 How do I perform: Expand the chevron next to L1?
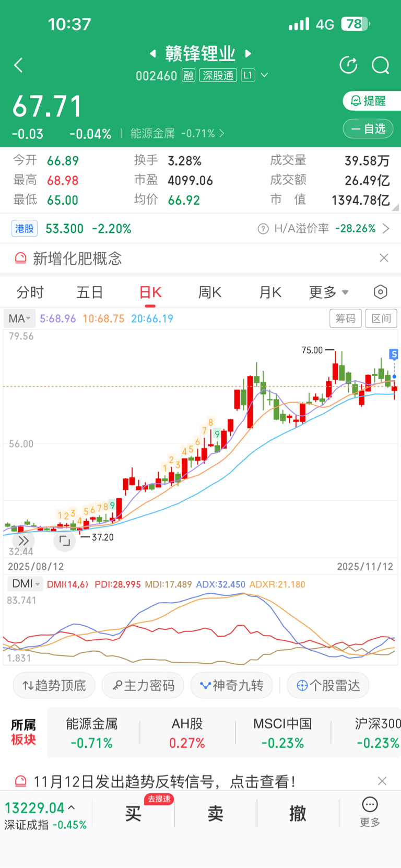265,76
